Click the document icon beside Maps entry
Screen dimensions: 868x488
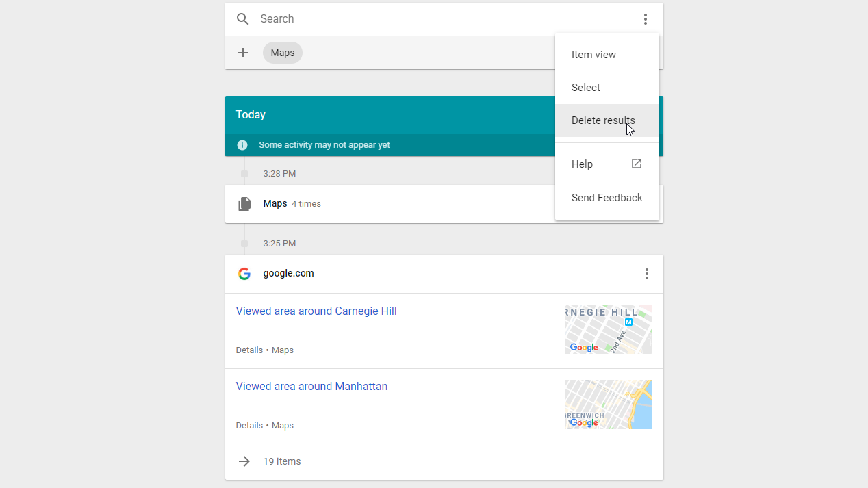click(244, 203)
